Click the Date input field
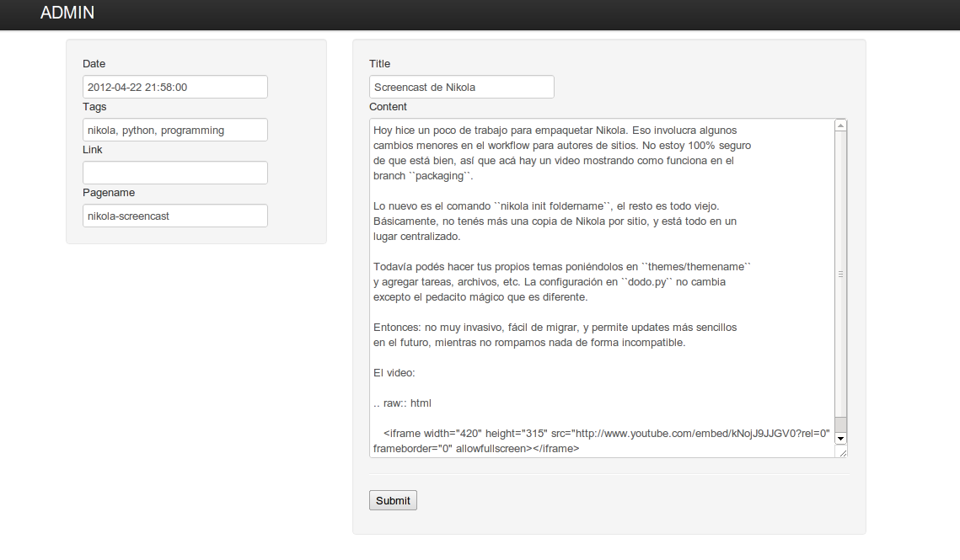Screen dimensions: 960x560 (175, 87)
